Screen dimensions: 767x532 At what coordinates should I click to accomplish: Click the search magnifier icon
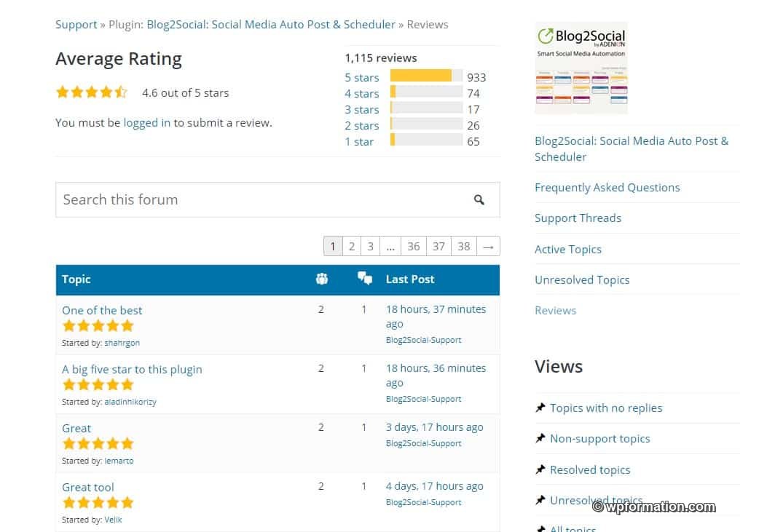pyautogui.click(x=479, y=199)
